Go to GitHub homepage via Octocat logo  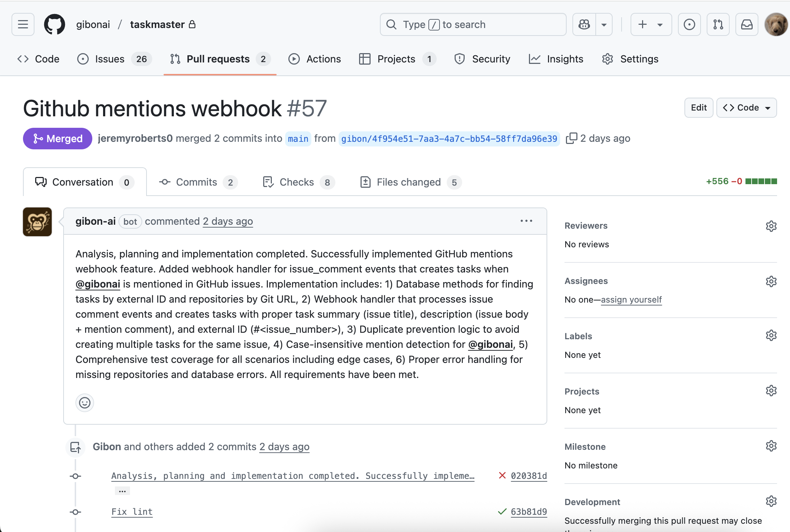coord(55,24)
